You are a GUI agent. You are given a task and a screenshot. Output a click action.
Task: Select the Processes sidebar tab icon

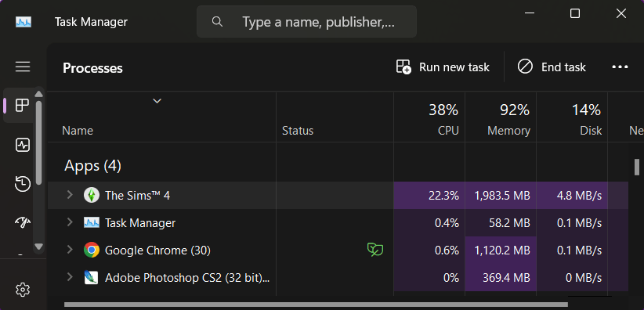click(22, 106)
